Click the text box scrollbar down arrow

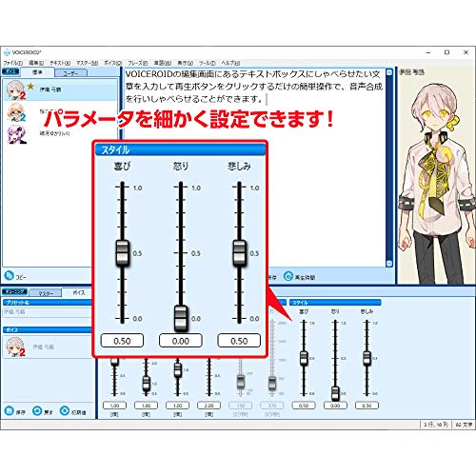click(x=389, y=264)
